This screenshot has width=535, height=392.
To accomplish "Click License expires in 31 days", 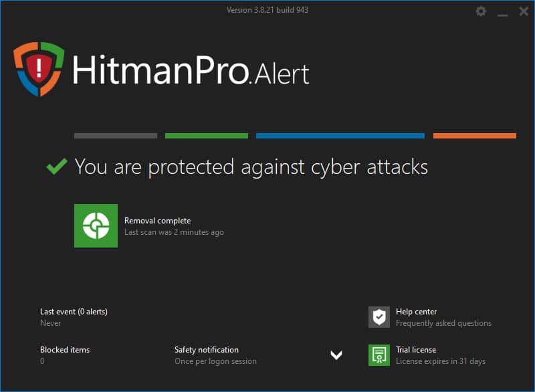I will [441, 361].
